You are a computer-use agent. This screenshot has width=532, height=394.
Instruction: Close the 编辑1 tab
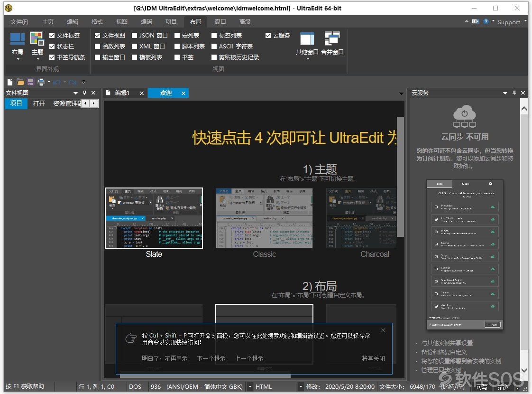click(141, 94)
